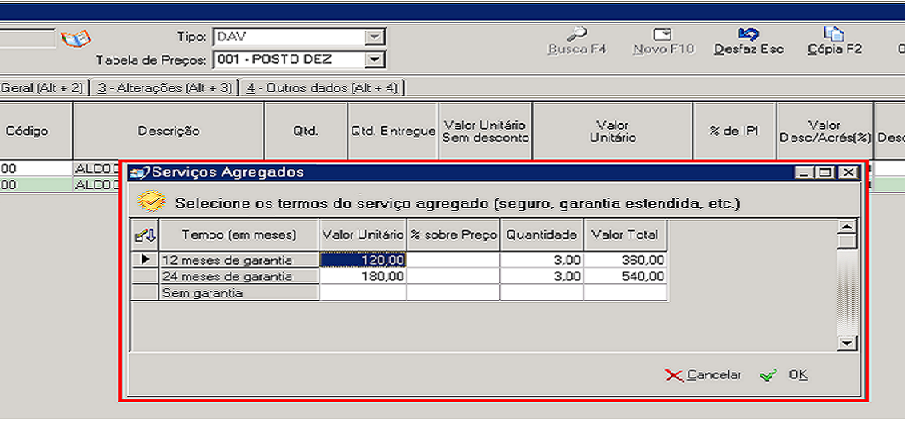Viewport: 906px width, 421px height.
Task: Click the 540,00 Valor Total cell
Action: [x=625, y=277]
